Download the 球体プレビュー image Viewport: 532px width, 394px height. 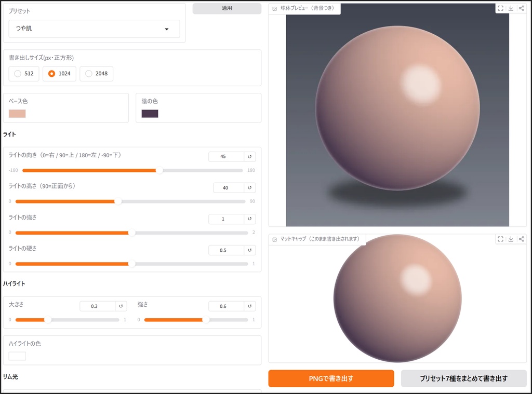511,8
